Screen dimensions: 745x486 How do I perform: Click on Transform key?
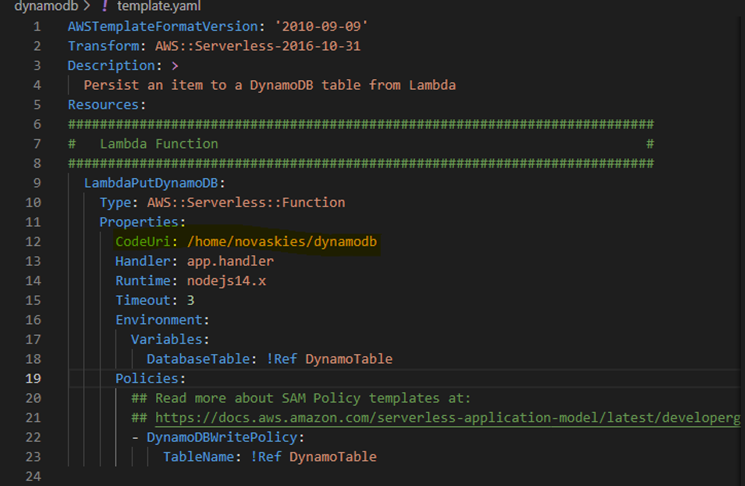pyautogui.click(x=103, y=46)
